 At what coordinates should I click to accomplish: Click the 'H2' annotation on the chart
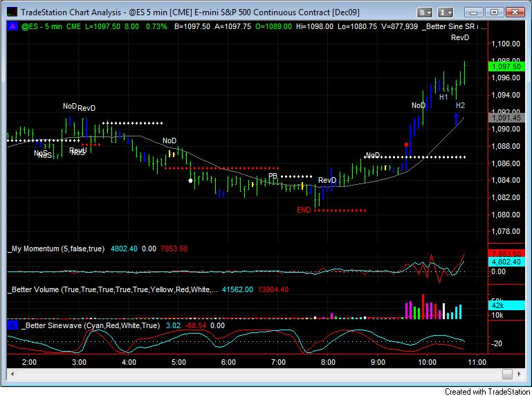tap(460, 105)
